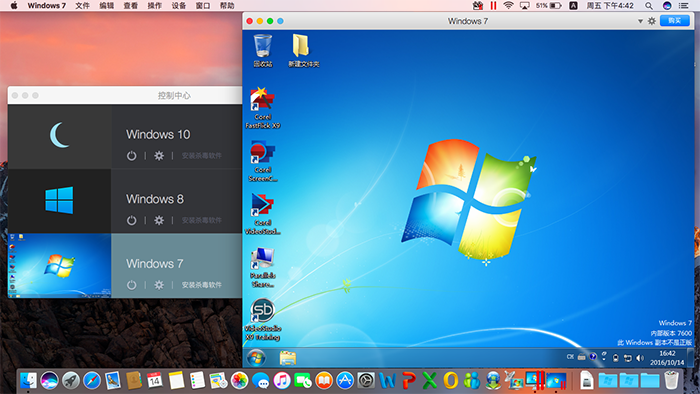Open iTunes from the Dock

tap(282, 380)
